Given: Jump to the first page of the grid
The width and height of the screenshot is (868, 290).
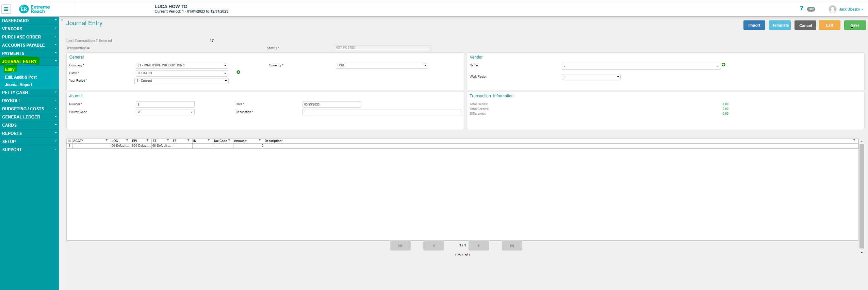Looking at the screenshot, I should tap(400, 246).
